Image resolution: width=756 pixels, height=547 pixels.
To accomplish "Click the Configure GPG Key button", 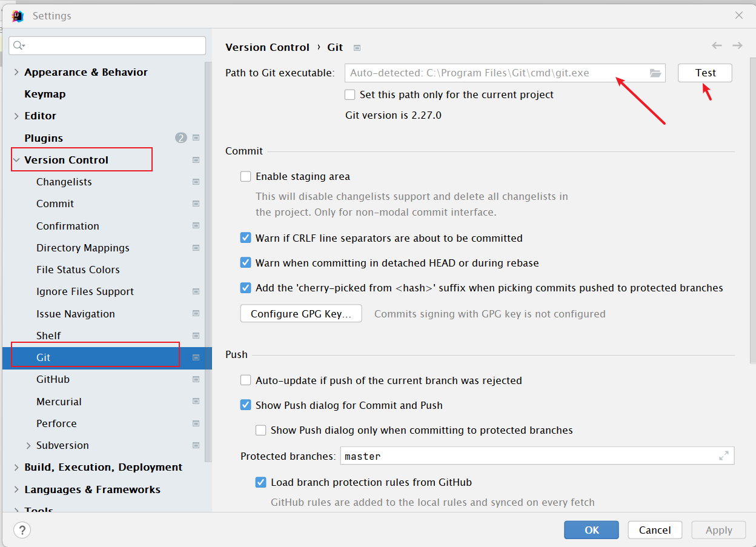I will click(301, 313).
